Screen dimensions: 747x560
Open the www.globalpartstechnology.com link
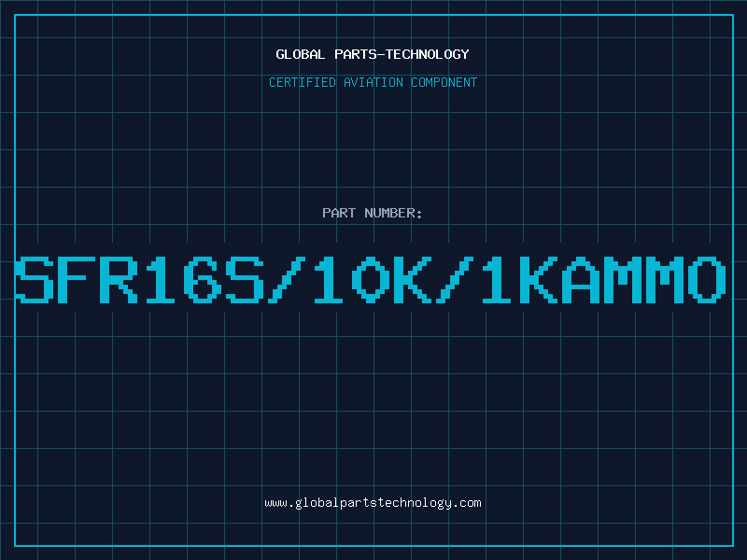coord(373,503)
